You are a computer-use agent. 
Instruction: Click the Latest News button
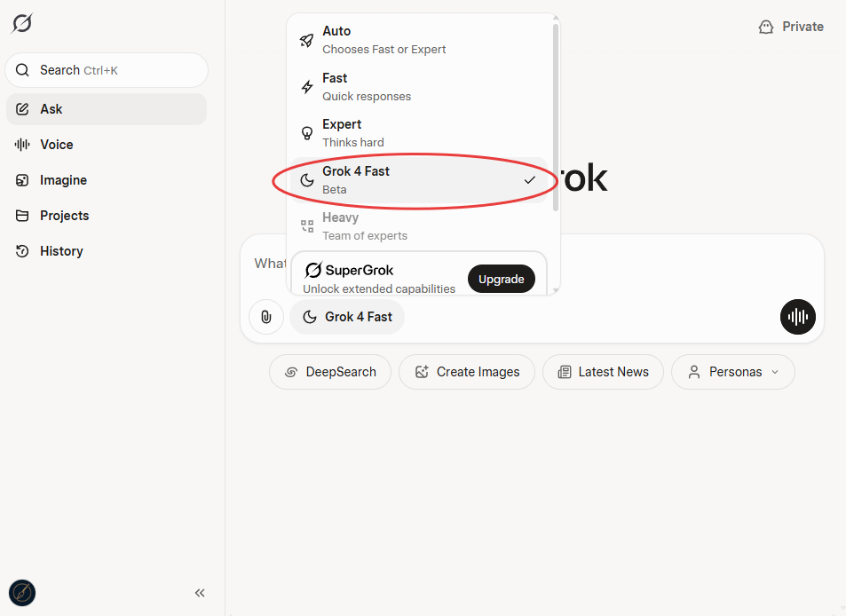pos(603,372)
